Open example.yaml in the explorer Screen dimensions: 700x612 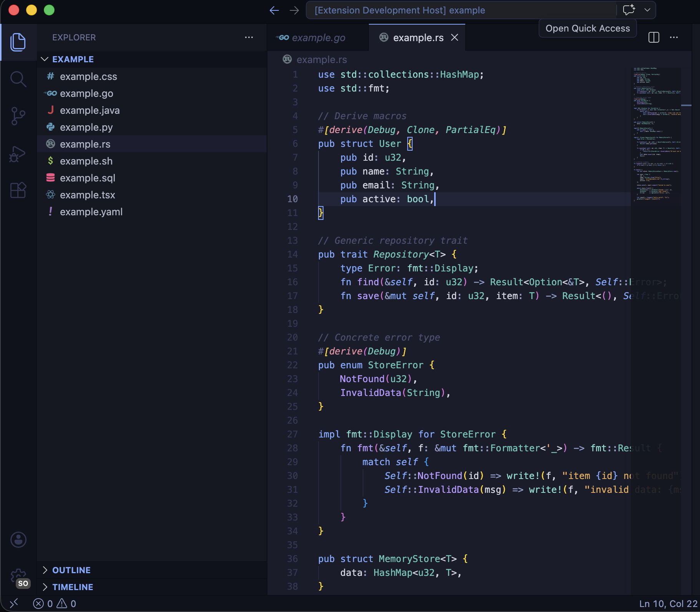pyautogui.click(x=152, y=212)
